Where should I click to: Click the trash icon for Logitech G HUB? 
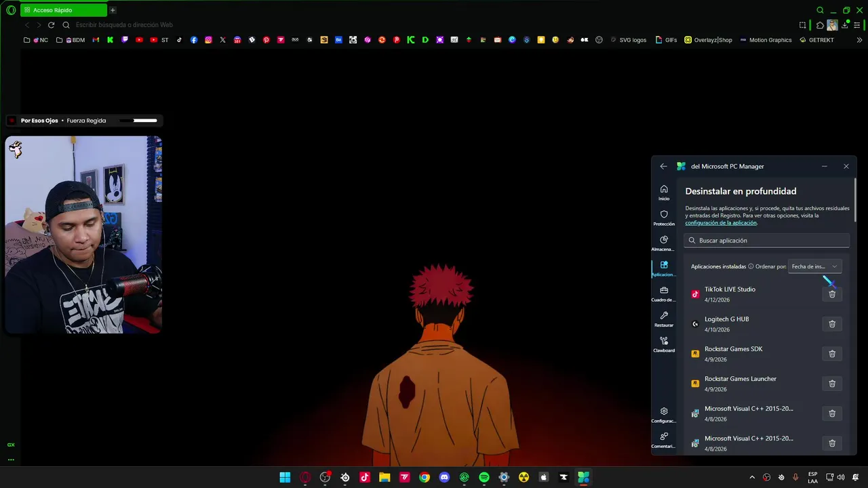[x=832, y=324]
